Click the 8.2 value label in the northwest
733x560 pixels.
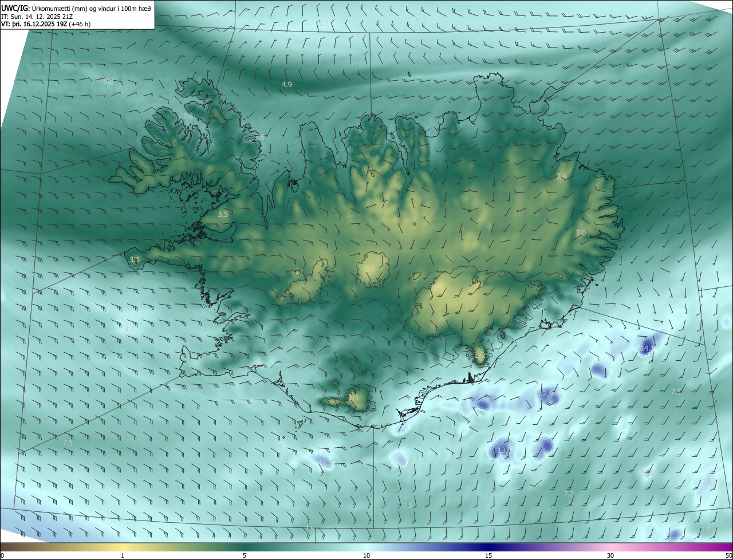coord(108,81)
